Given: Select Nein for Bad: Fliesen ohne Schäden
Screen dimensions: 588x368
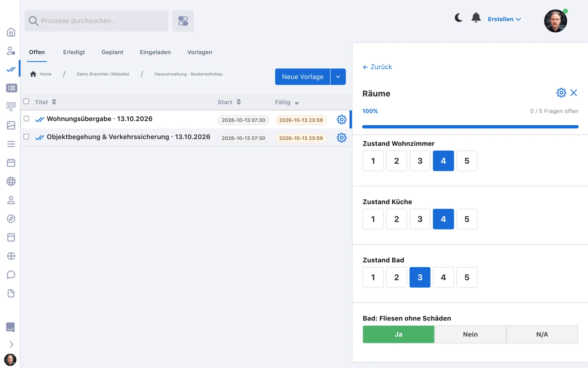Looking at the screenshot, I should 470,334.
